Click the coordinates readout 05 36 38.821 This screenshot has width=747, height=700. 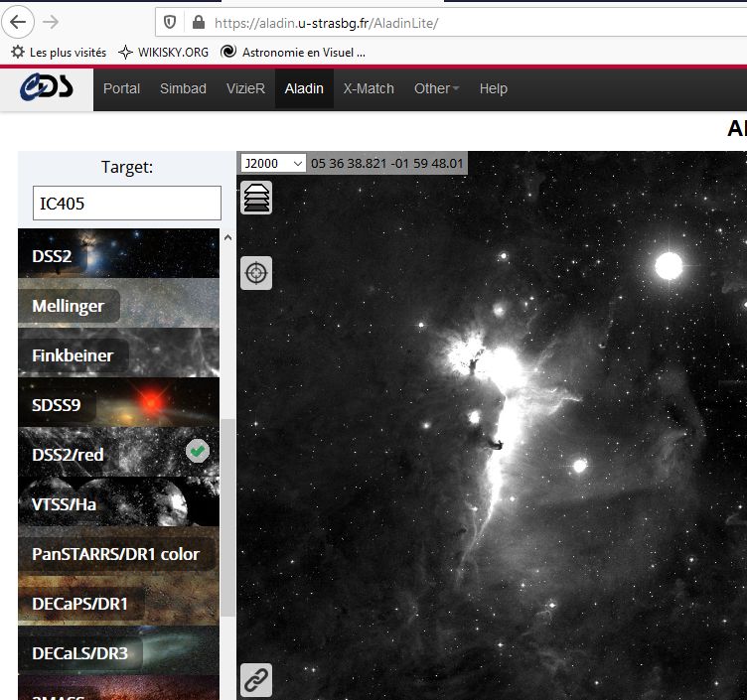[386, 163]
